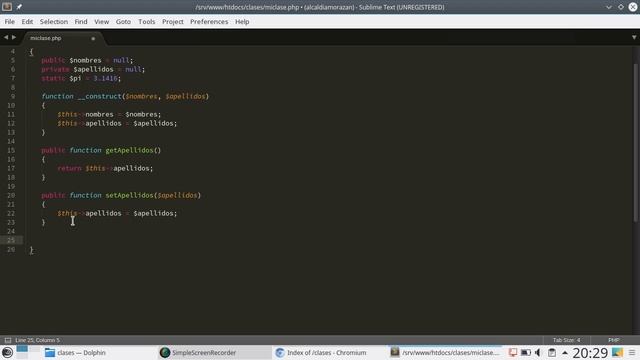Open the File menu
Image resolution: width=640 pixels, height=360 pixels.
click(10, 22)
